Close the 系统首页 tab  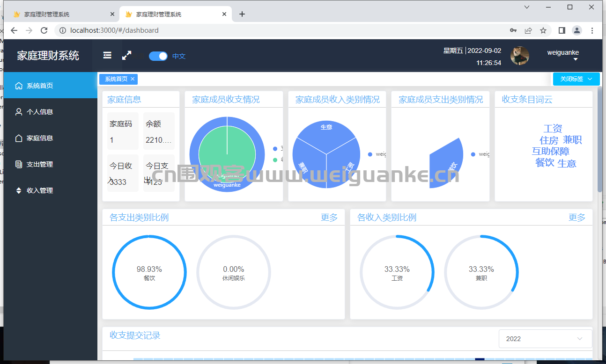[x=133, y=79]
